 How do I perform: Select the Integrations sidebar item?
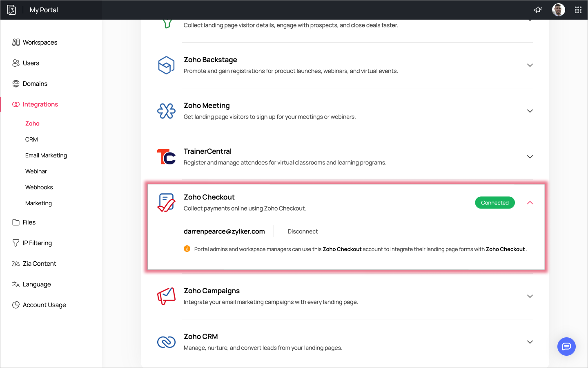point(40,104)
